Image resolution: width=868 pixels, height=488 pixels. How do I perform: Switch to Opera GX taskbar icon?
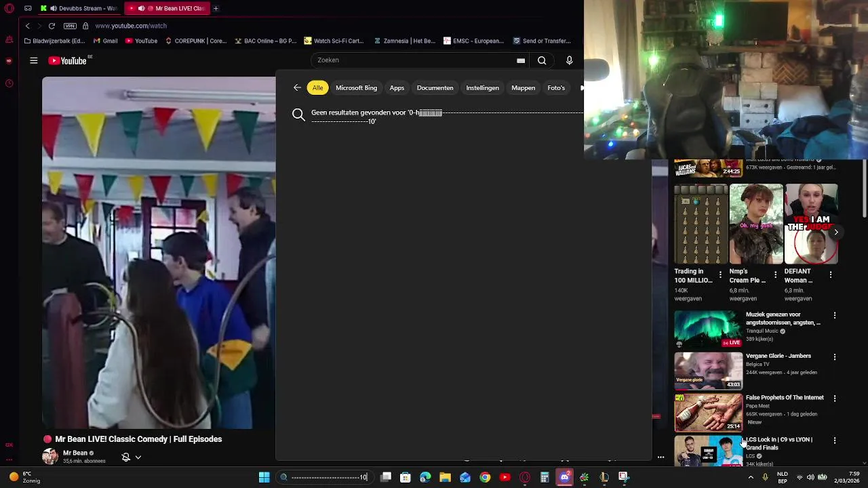pos(524,477)
